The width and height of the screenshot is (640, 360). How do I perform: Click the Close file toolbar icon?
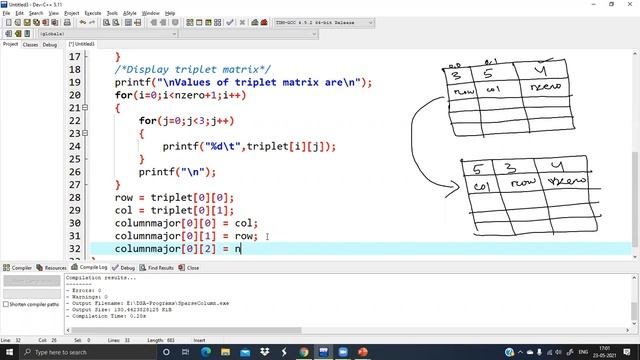pos(45,22)
